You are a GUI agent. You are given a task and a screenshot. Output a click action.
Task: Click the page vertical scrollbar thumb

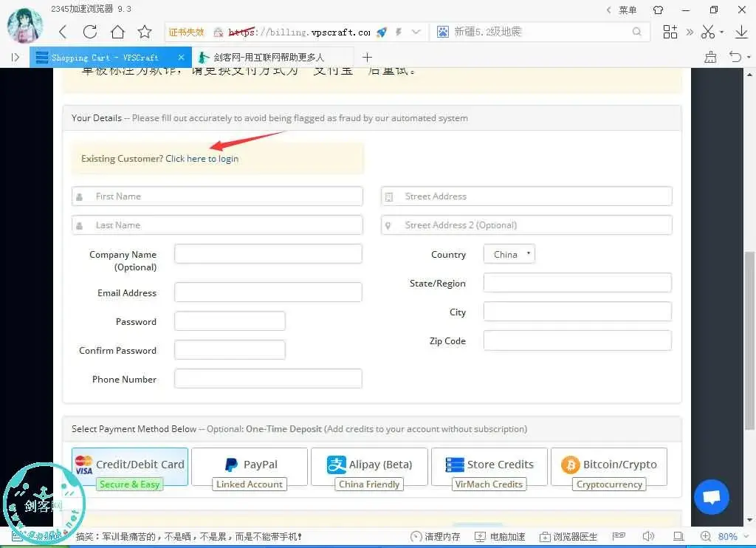point(750,340)
